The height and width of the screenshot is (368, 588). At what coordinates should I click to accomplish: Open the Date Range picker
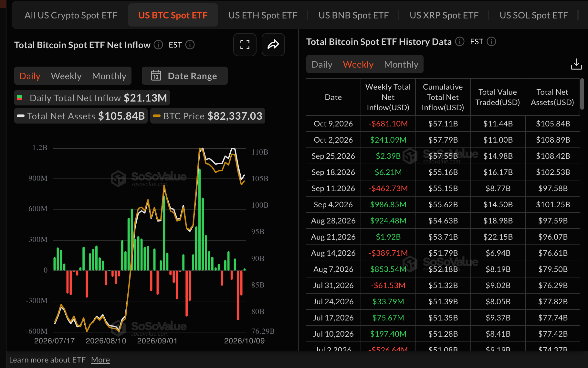(185, 76)
